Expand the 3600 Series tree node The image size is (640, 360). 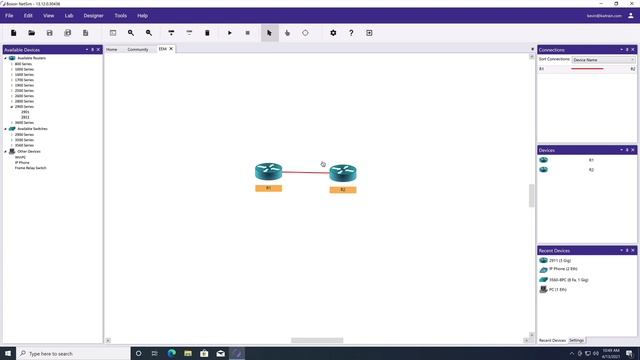pos(11,123)
